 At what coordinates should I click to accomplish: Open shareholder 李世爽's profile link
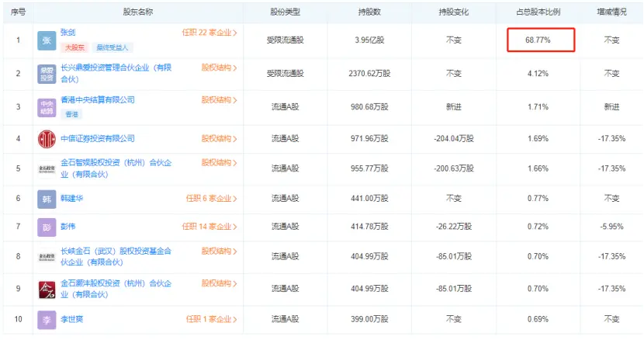pos(71,319)
